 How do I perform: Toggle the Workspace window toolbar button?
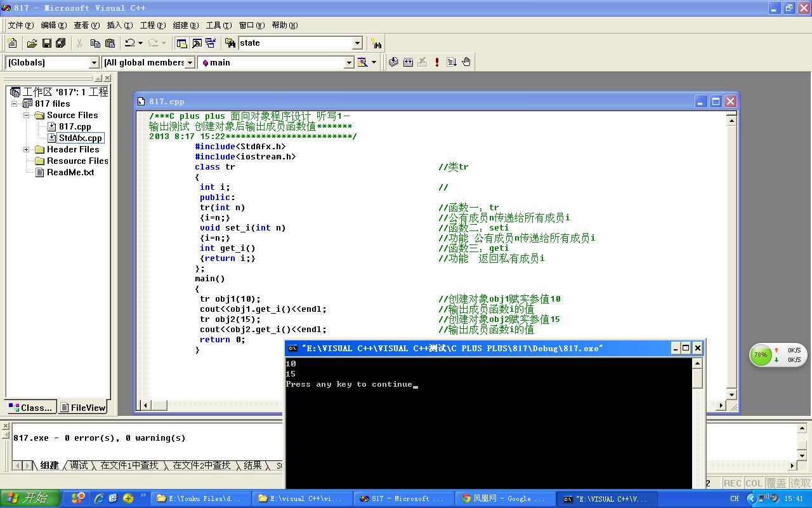coord(182,43)
